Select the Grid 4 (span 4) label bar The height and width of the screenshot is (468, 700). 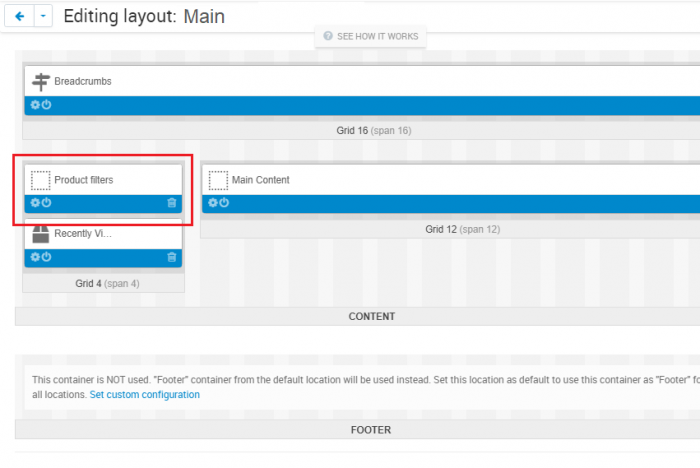tap(104, 284)
